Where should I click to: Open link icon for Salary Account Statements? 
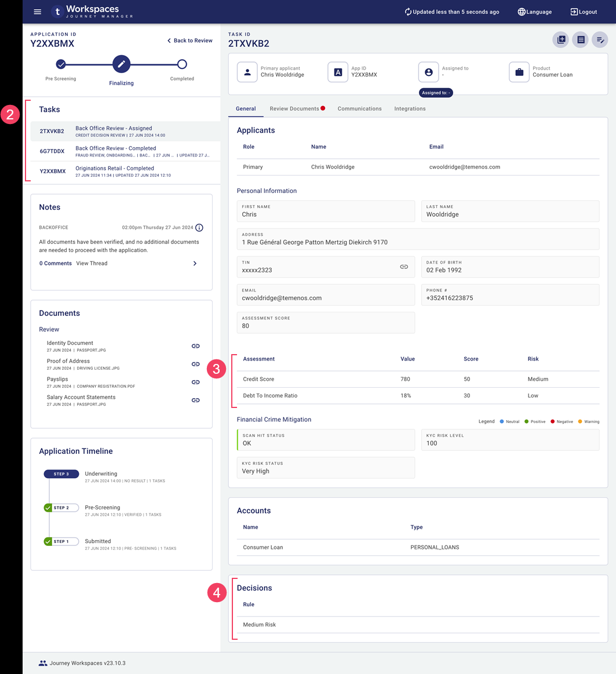[195, 400]
